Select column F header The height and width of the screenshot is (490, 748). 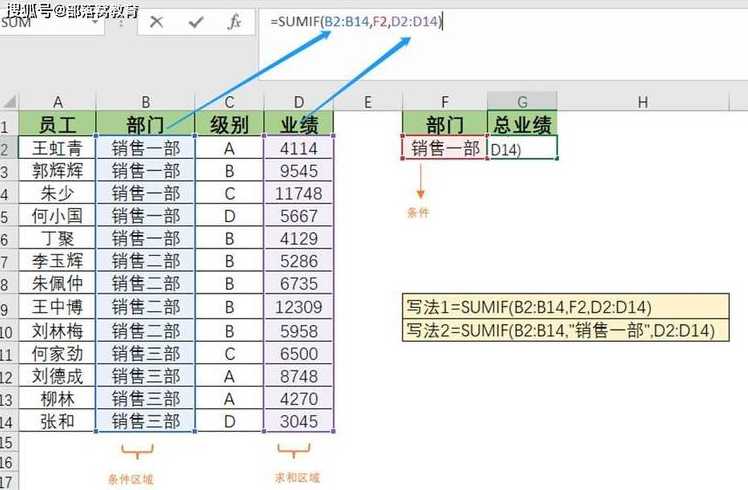point(445,102)
